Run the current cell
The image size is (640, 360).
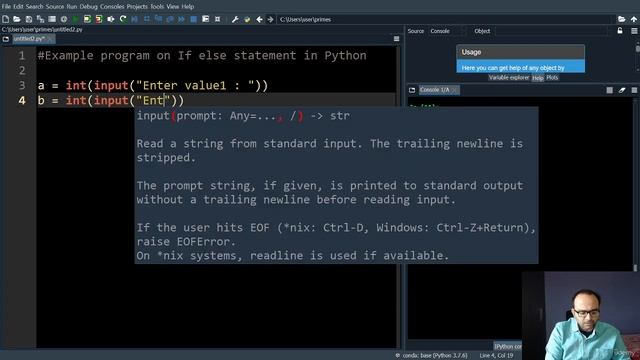pos(87,19)
